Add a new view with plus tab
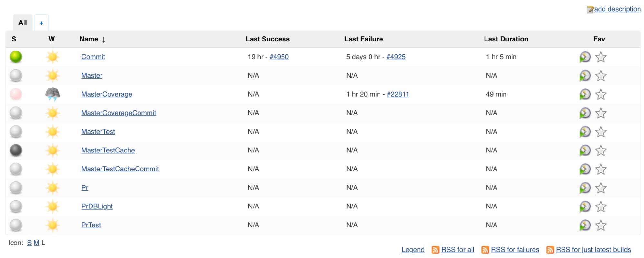The height and width of the screenshot is (258, 644). pos(41,23)
